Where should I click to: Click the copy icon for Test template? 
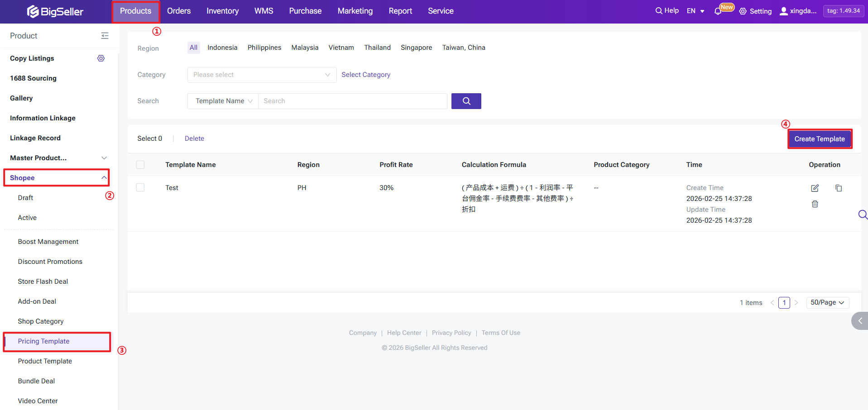pos(838,188)
